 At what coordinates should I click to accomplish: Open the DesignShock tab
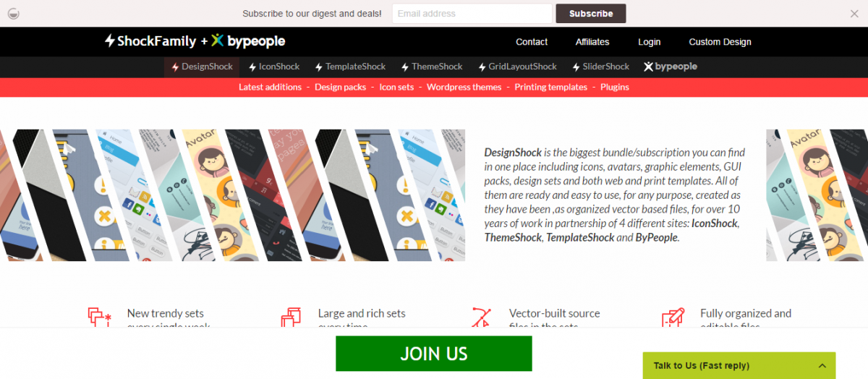(x=203, y=67)
